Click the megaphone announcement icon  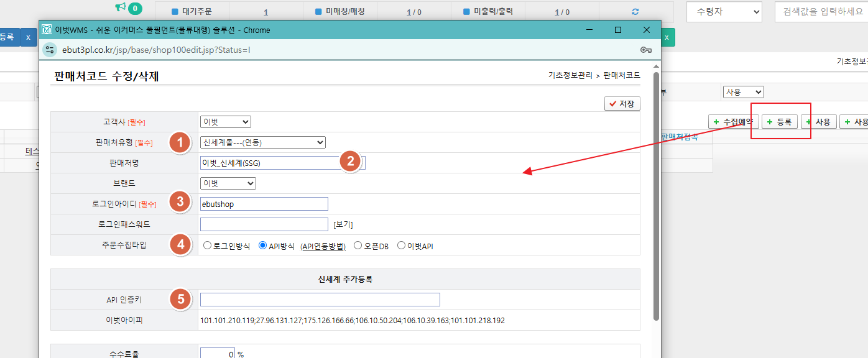(121, 7)
